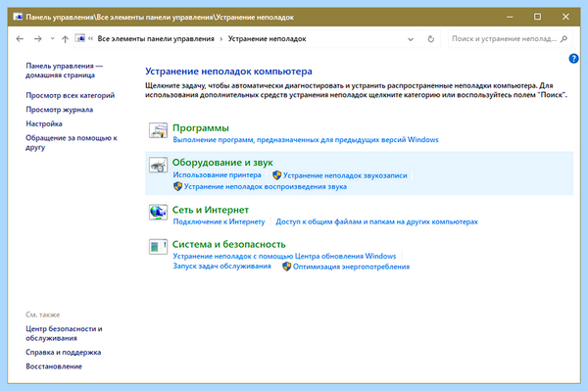This screenshot has width=588, height=391.
Task: Open Система и безопасность category
Action: [228, 244]
